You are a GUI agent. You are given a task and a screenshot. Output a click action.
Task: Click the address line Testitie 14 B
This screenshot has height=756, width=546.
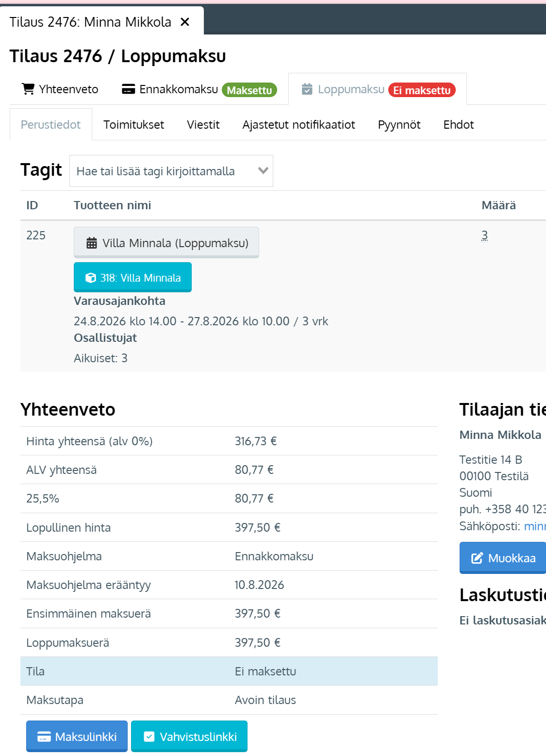click(x=491, y=460)
